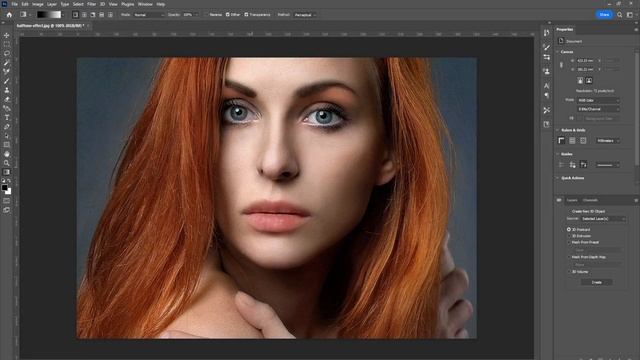Image resolution: width=640 pixels, height=360 pixels.
Task: Open the Character panel icon in dock
Action: click(547, 85)
